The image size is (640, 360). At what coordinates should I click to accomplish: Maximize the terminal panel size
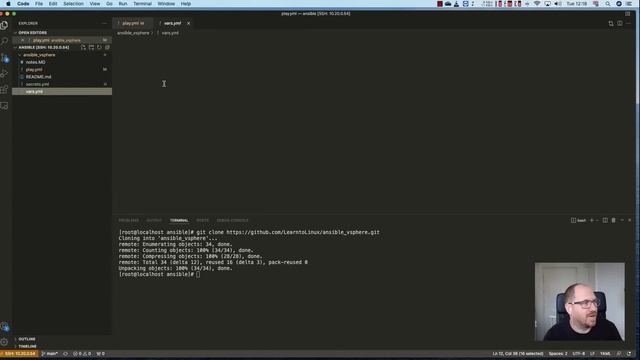click(x=622, y=220)
